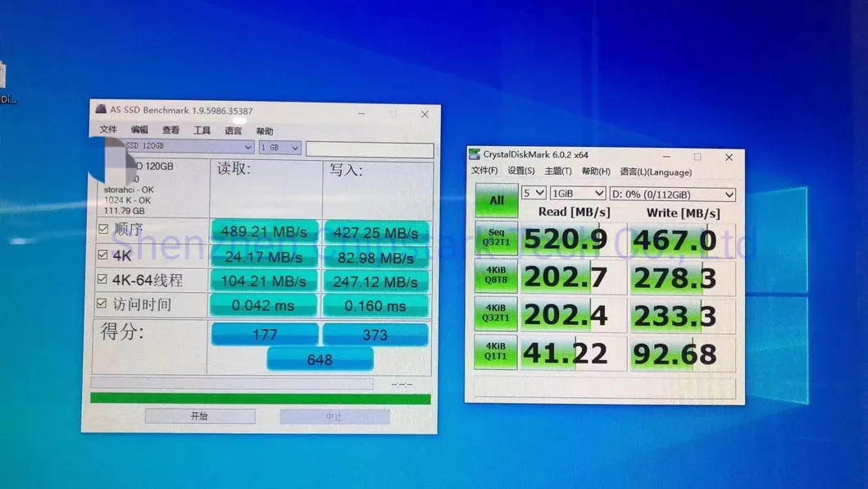Click the 1024 K - OK alignment status
868x489 pixels.
click(x=127, y=200)
